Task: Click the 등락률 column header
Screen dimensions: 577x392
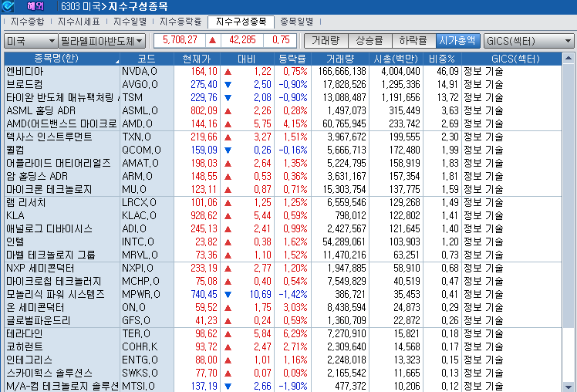Action: [292, 59]
